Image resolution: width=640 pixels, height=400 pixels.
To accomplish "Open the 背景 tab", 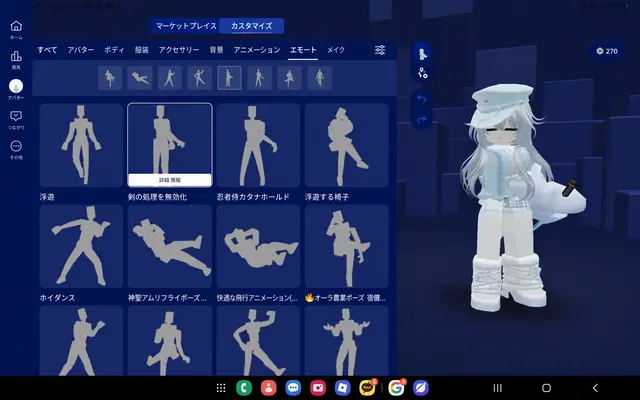I will (216, 50).
